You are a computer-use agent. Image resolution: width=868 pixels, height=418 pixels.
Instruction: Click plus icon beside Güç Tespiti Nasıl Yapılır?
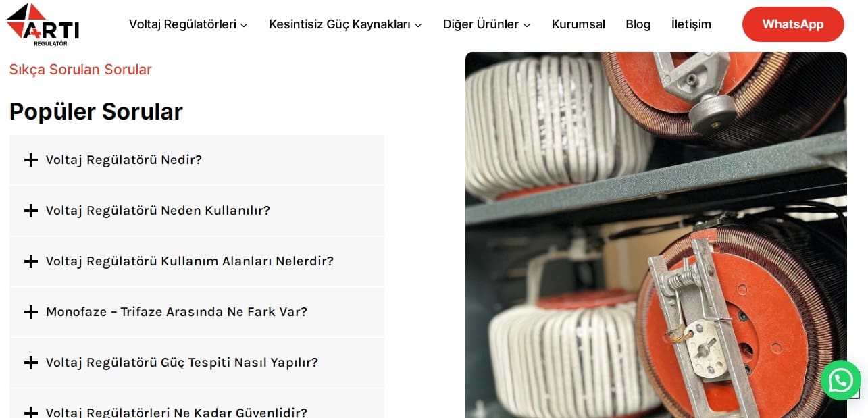31,363
